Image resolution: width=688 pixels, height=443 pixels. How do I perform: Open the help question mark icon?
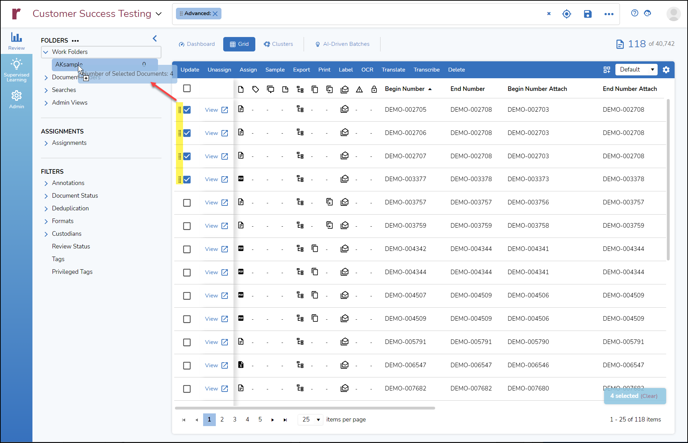point(634,13)
